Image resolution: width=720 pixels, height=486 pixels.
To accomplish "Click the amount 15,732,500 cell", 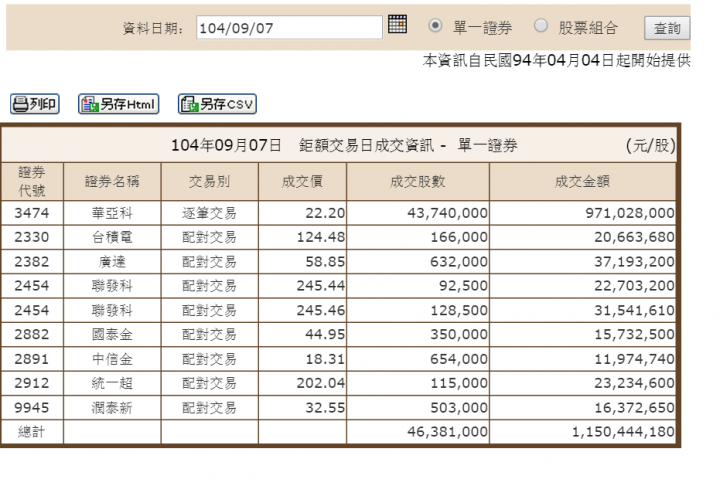I will (582, 334).
